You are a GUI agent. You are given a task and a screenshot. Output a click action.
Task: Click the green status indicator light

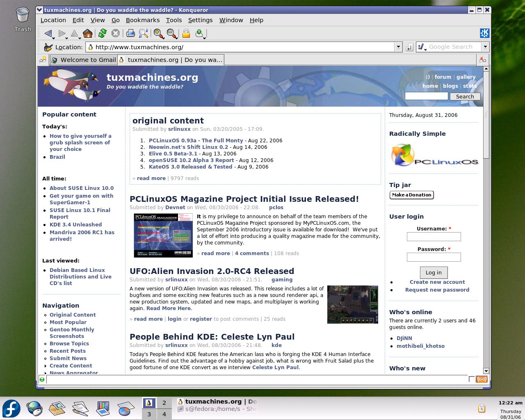pos(42,380)
